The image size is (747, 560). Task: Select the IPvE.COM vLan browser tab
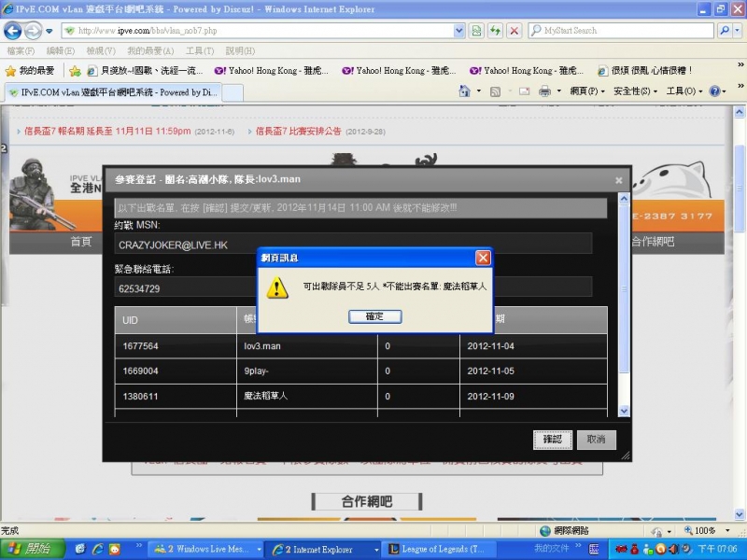tap(113, 92)
